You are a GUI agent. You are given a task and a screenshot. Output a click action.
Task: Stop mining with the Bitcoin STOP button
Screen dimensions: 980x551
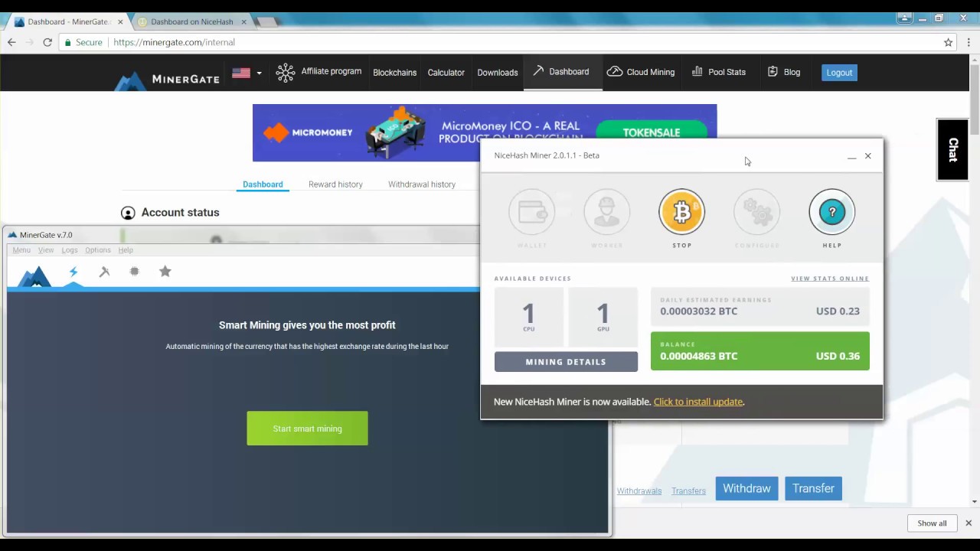[x=681, y=212]
